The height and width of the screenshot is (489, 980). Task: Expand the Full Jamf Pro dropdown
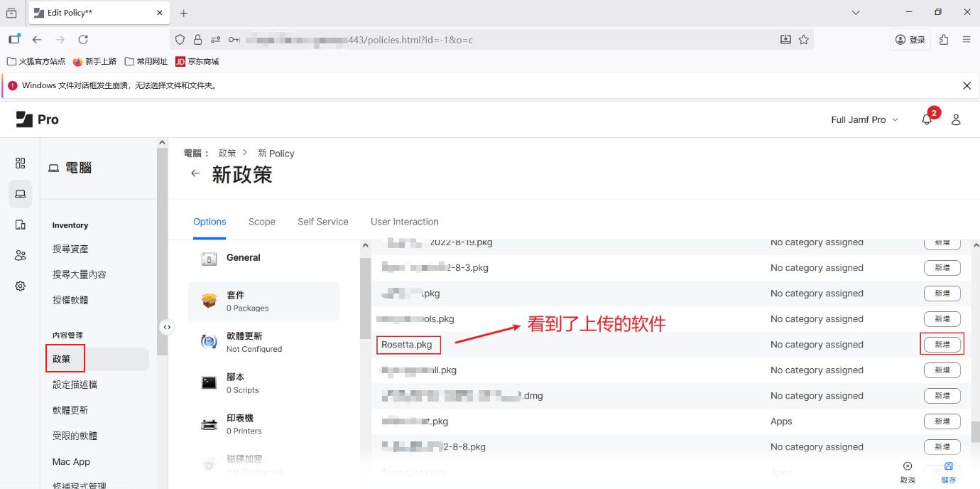[864, 120]
